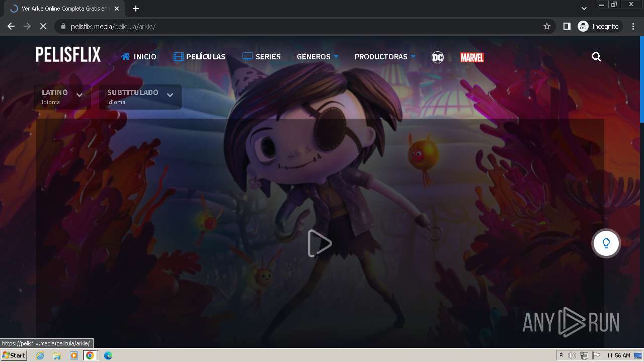Open the Inicio home link
The height and width of the screenshot is (362, 644).
139,57
